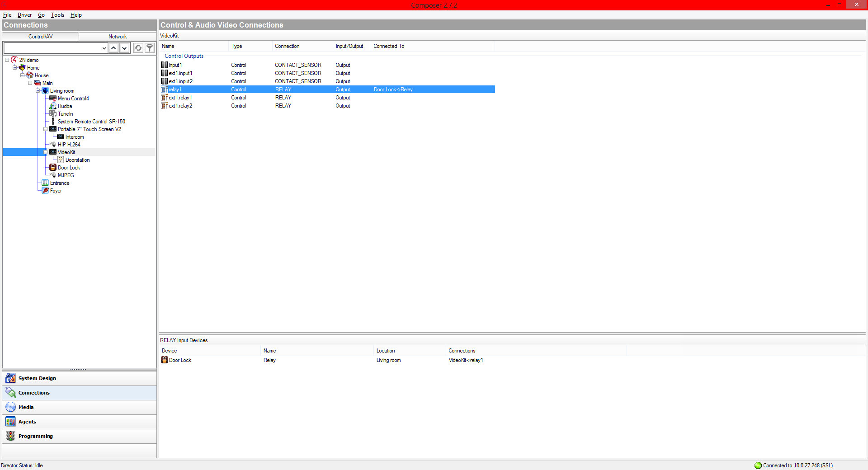Click the filter funnel icon
The width and height of the screenshot is (868, 470).
point(150,48)
